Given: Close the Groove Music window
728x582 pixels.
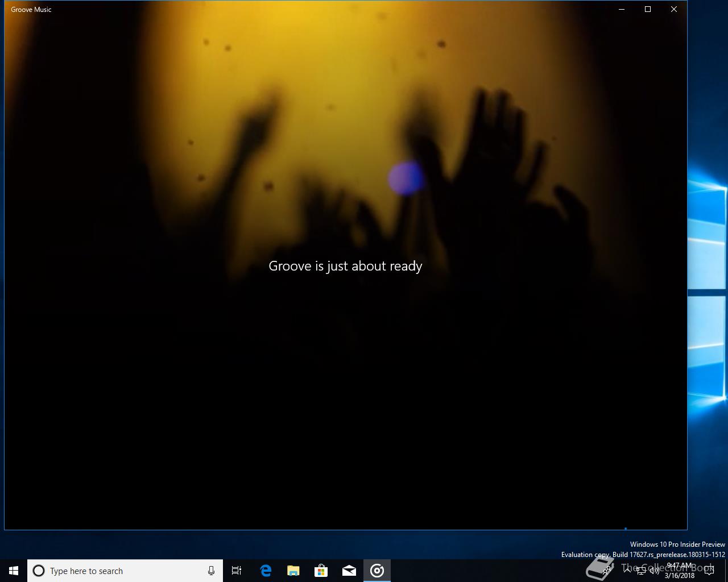Looking at the screenshot, I should pos(674,9).
